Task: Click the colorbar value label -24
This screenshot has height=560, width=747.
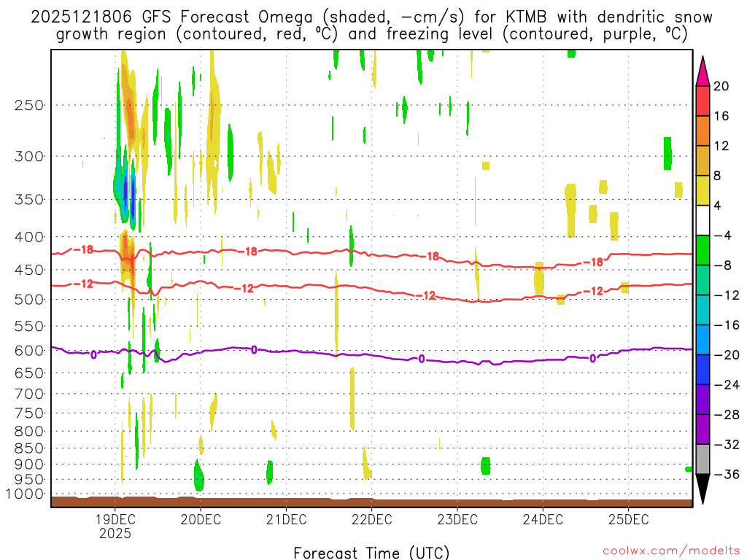Action: click(x=727, y=385)
